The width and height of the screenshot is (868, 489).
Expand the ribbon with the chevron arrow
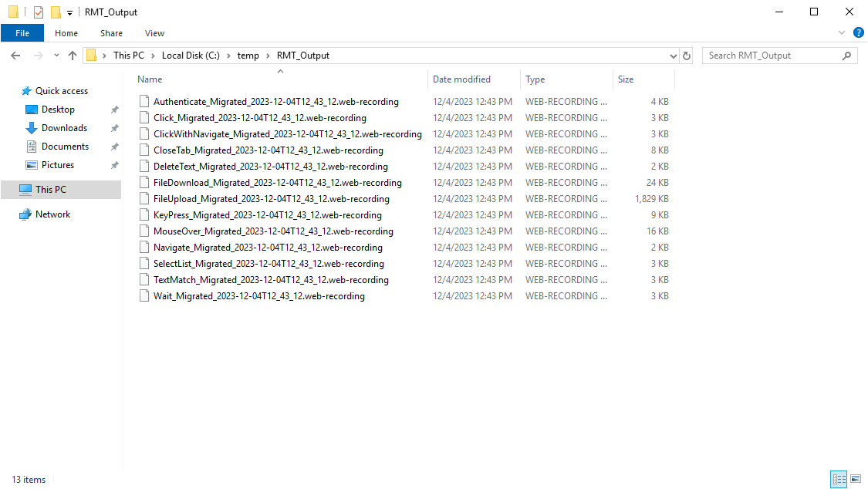click(x=842, y=32)
